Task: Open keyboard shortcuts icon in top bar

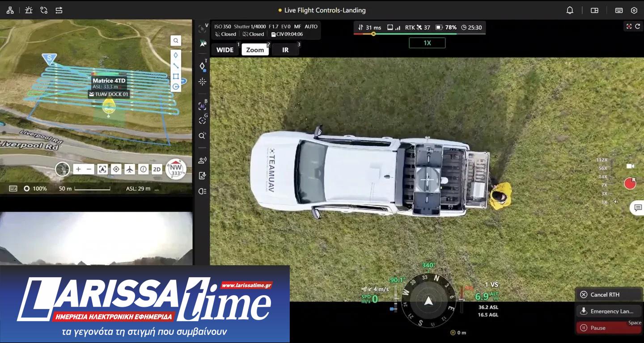Action: click(x=619, y=10)
